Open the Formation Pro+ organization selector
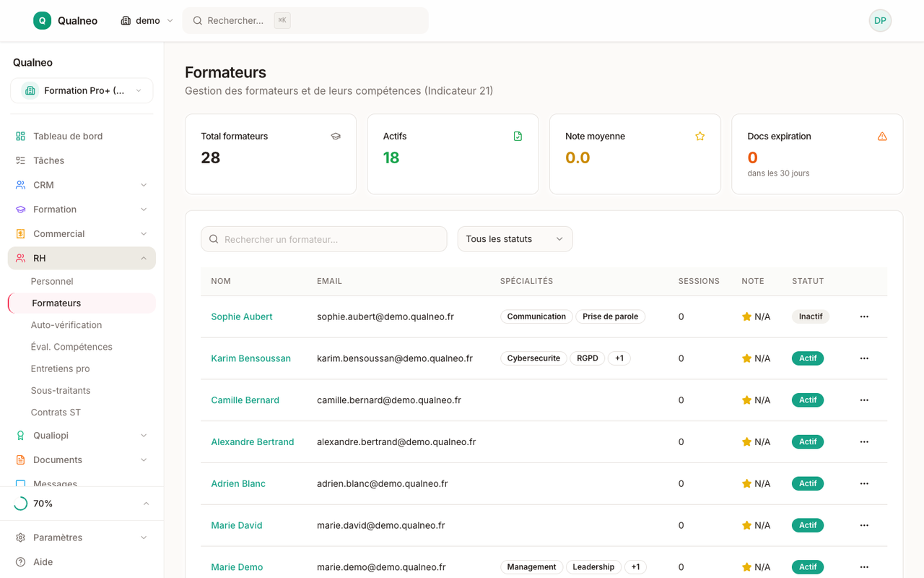 coord(82,91)
